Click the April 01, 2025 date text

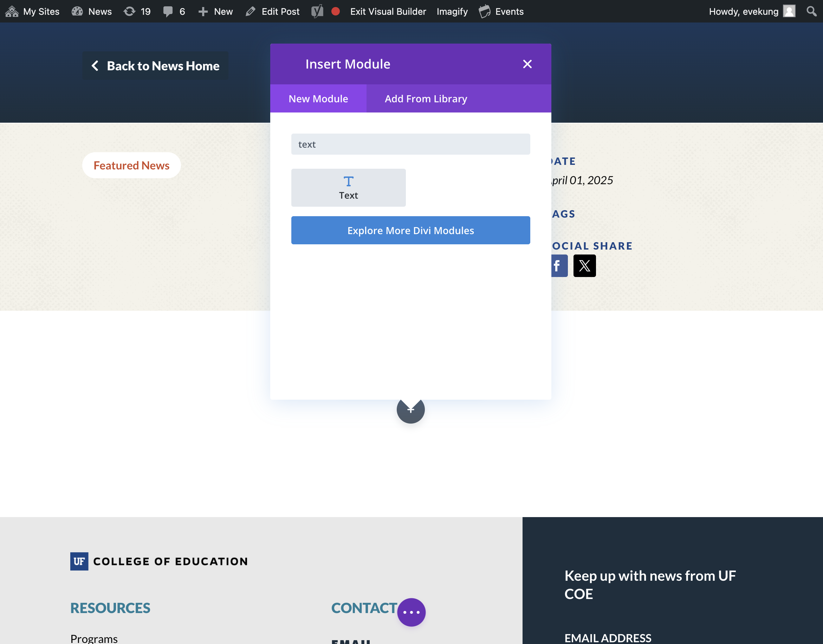click(582, 180)
